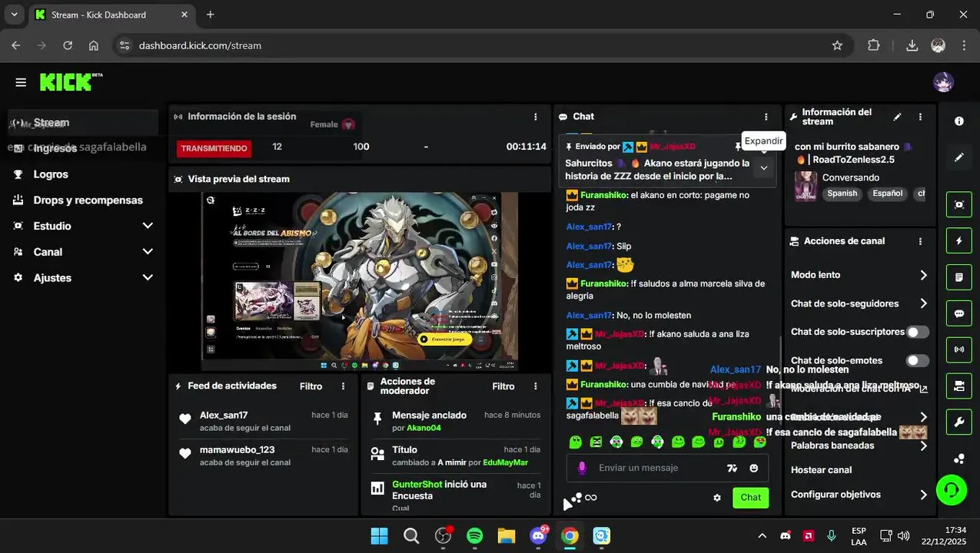Click mamawuebo_123 in activity feed
980x553 pixels.
tap(237, 450)
